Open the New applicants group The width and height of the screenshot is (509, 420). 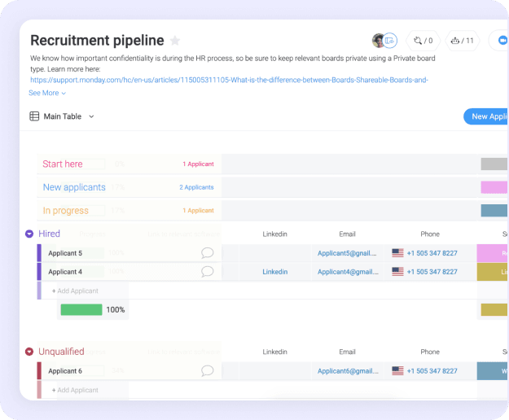(x=74, y=187)
